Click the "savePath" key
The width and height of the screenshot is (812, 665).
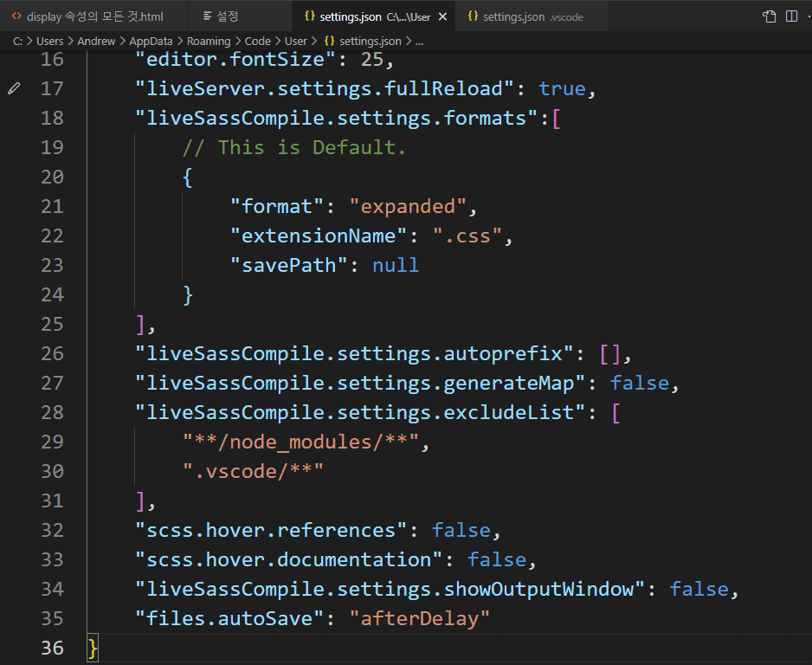tap(288, 266)
